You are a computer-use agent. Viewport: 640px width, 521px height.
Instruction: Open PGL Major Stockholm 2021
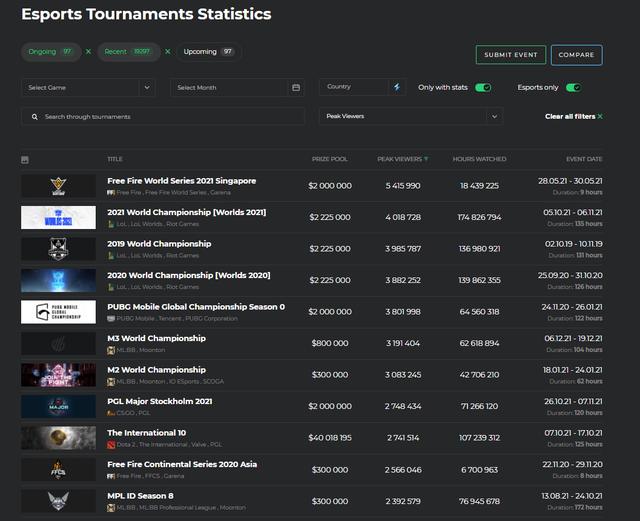[160, 401]
